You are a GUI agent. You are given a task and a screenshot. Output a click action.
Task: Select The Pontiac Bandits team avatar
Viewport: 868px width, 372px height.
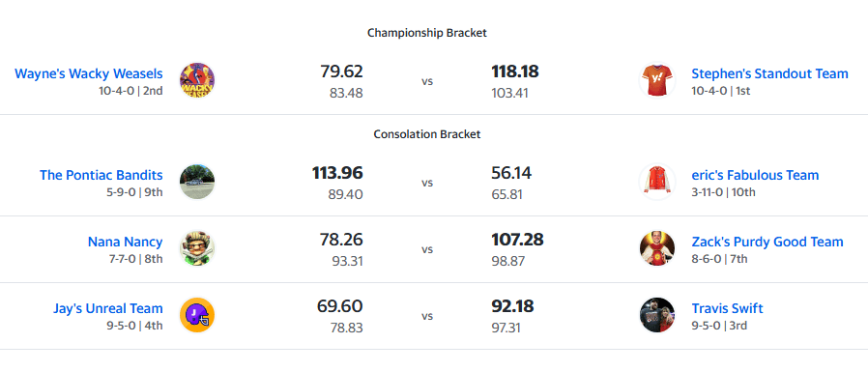(x=197, y=182)
